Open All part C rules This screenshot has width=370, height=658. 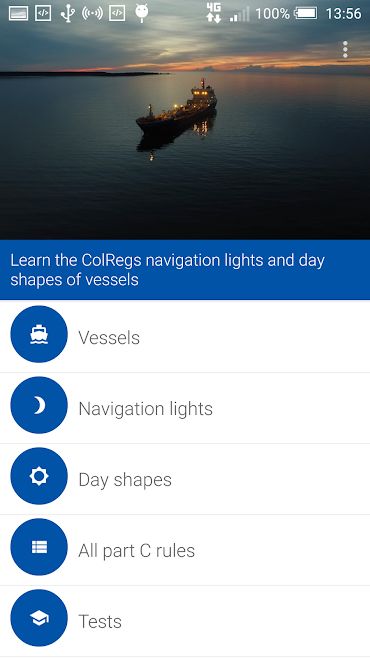pyautogui.click(x=185, y=550)
